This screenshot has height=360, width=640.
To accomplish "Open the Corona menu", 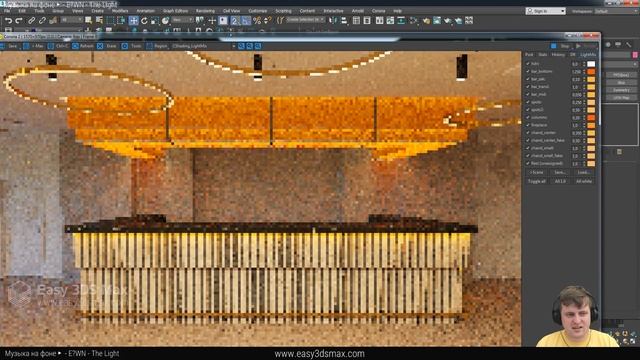I will pos(378,11).
